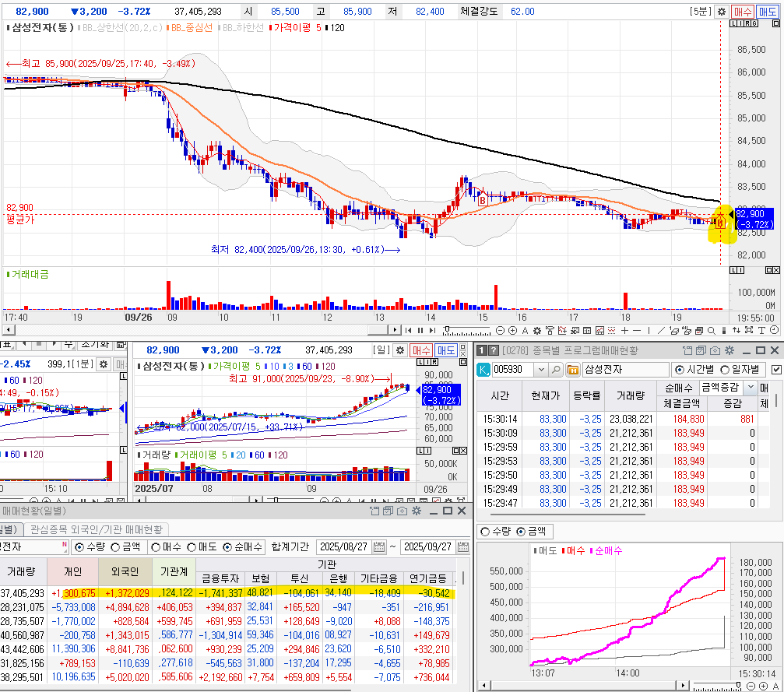Open calendar for start date 2025/08/27
The width and height of the screenshot is (784, 692).
379,547
